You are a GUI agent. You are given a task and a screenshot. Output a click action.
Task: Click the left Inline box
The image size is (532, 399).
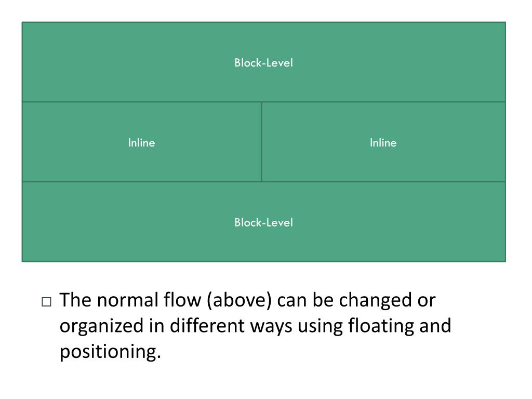click(x=141, y=142)
